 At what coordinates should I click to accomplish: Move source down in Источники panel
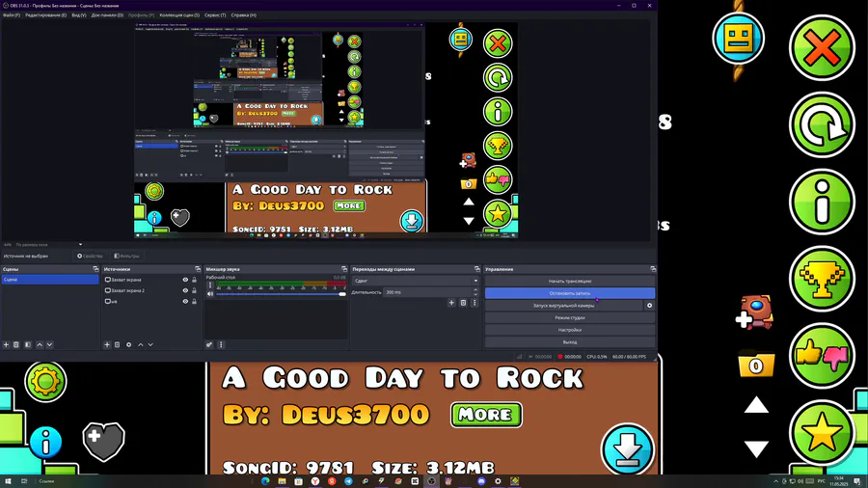pyautogui.click(x=150, y=344)
